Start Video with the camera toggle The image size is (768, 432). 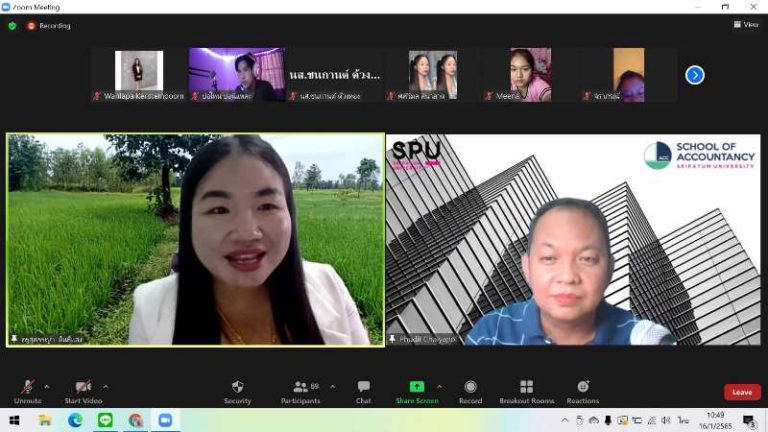tap(83, 392)
